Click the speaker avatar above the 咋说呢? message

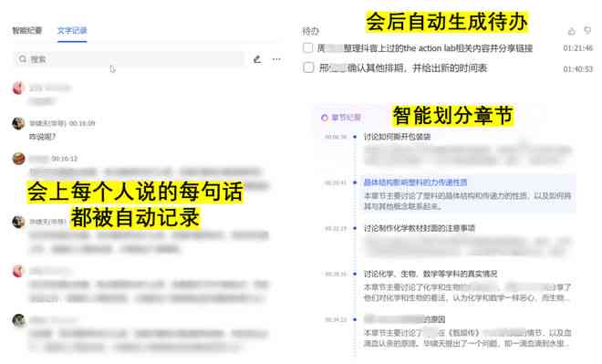(18, 123)
